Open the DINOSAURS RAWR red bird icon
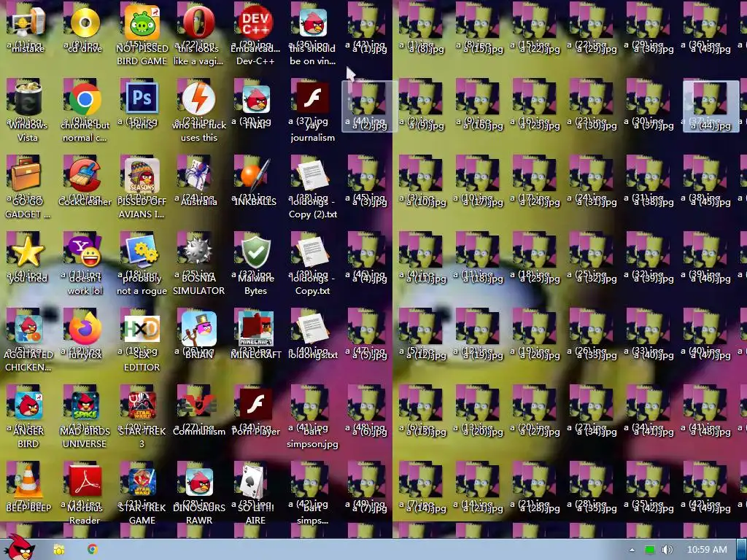Screen dimensions: 747x560 coord(198,482)
